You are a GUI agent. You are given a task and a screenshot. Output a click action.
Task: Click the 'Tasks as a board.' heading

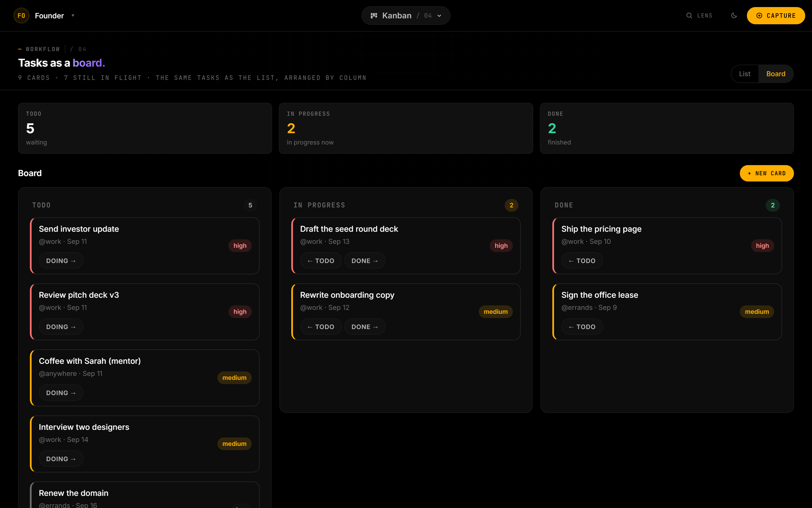point(62,63)
